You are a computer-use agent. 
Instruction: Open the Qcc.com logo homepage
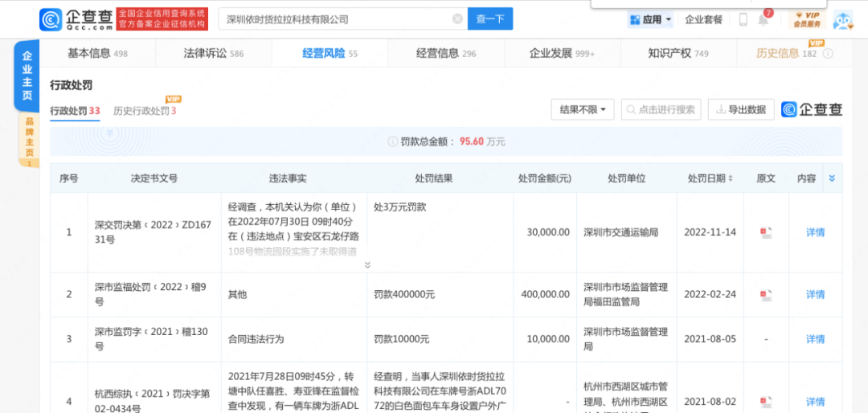click(x=76, y=18)
